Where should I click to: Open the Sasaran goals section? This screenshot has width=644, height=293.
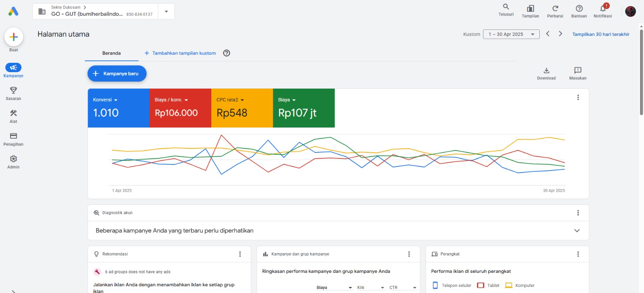coord(13,93)
